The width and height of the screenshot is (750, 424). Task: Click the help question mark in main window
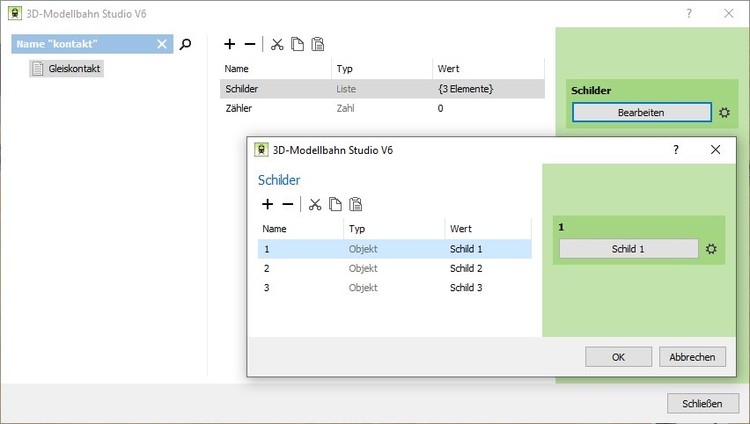click(689, 13)
